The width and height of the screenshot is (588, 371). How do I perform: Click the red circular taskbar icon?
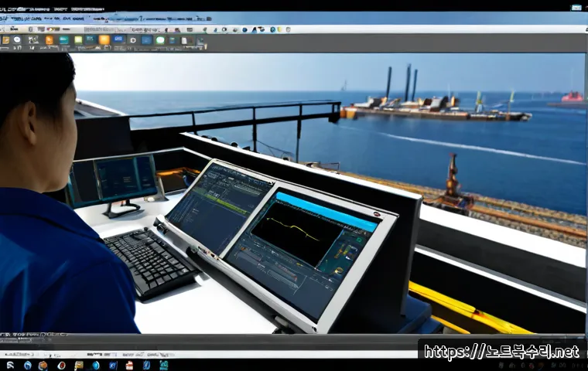click(61, 366)
